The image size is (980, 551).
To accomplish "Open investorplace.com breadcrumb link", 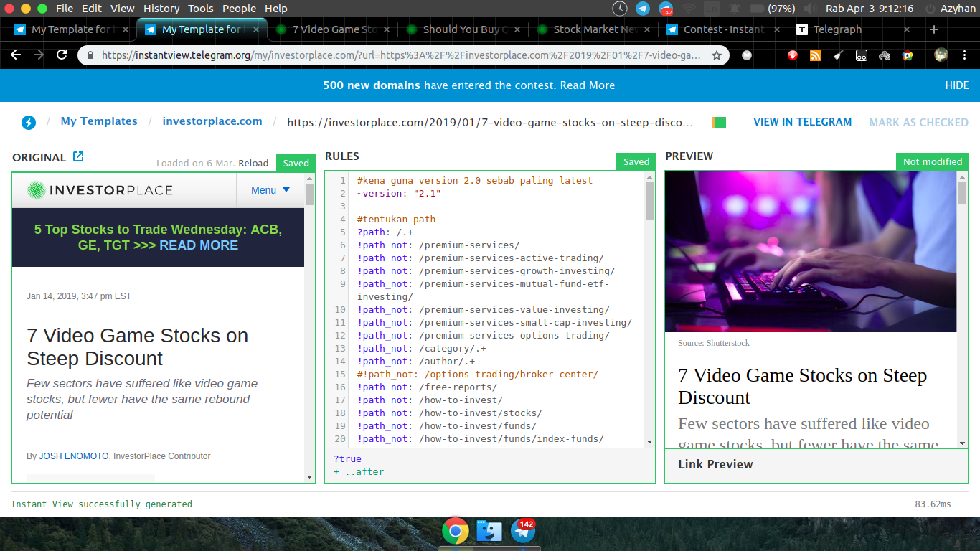I will coord(212,121).
